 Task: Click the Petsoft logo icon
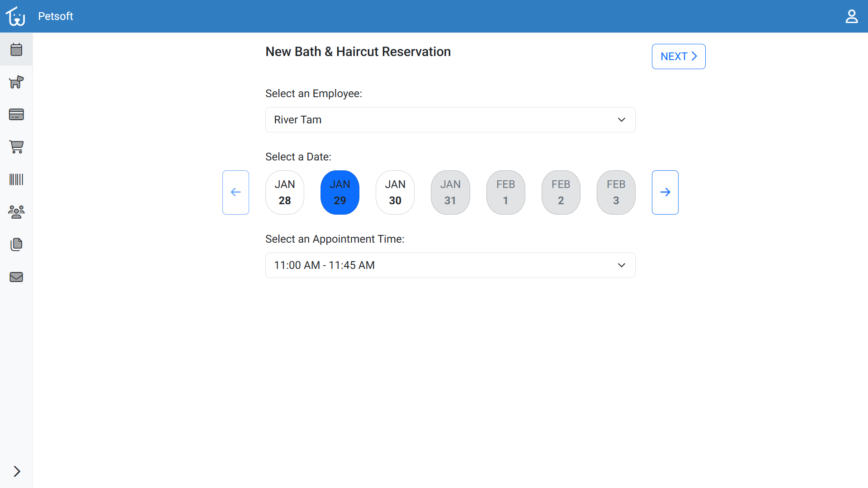(15, 16)
